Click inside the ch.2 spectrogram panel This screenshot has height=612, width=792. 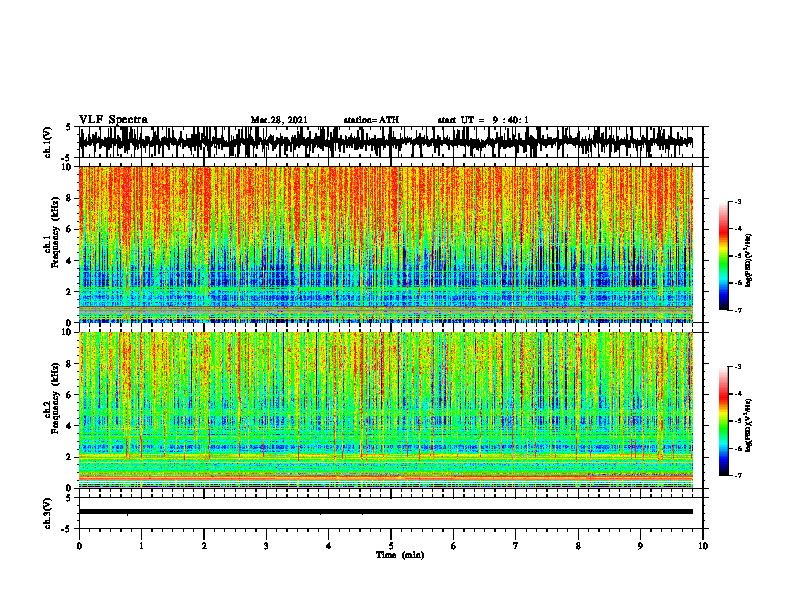(385, 410)
